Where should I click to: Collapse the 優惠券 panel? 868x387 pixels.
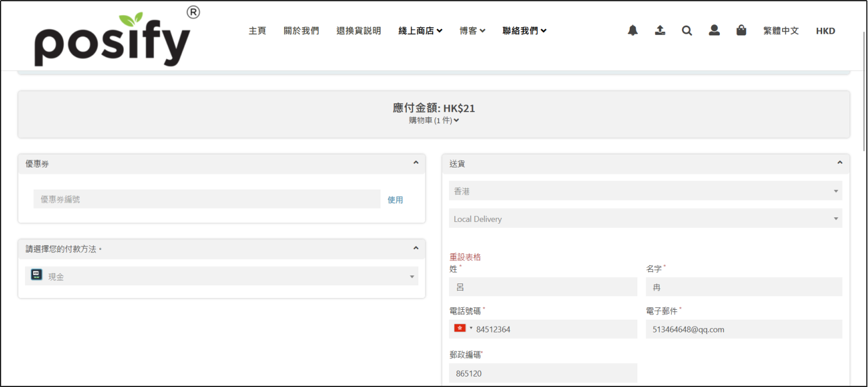(415, 163)
